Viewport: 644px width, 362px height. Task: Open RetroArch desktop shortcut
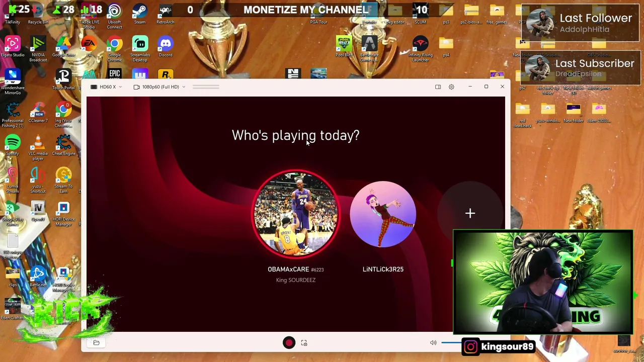(x=166, y=14)
